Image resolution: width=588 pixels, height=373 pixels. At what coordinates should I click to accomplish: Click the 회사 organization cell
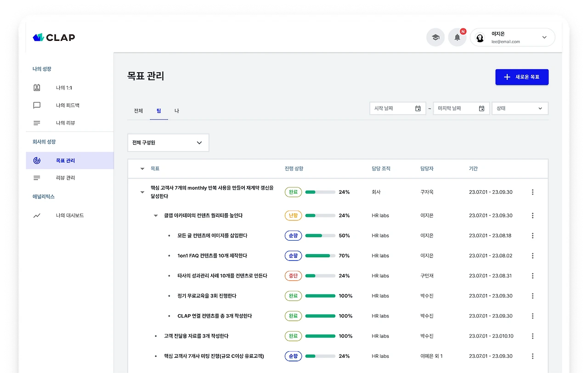pos(376,192)
